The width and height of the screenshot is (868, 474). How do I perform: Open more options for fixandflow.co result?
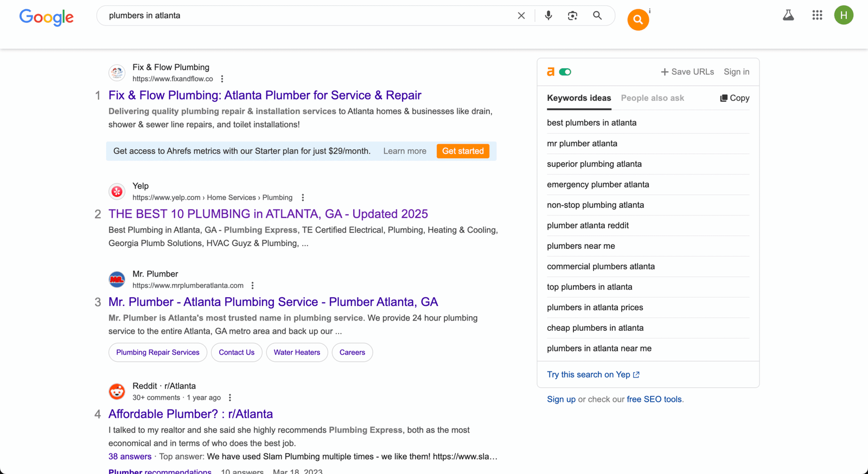click(222, 79)
